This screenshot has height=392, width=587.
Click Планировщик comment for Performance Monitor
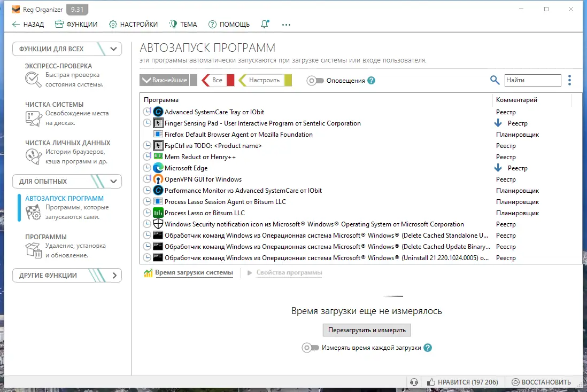click(518, 190)
